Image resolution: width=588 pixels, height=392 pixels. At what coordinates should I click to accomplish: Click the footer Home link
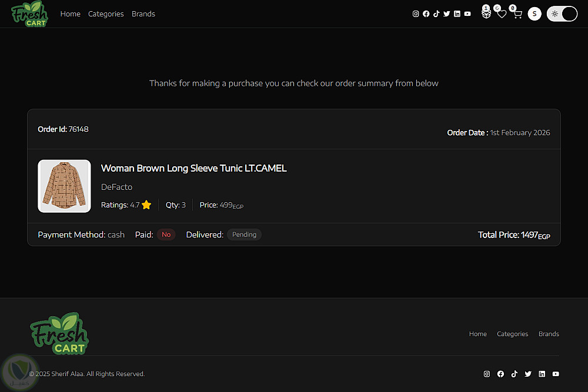click(477, 334)
